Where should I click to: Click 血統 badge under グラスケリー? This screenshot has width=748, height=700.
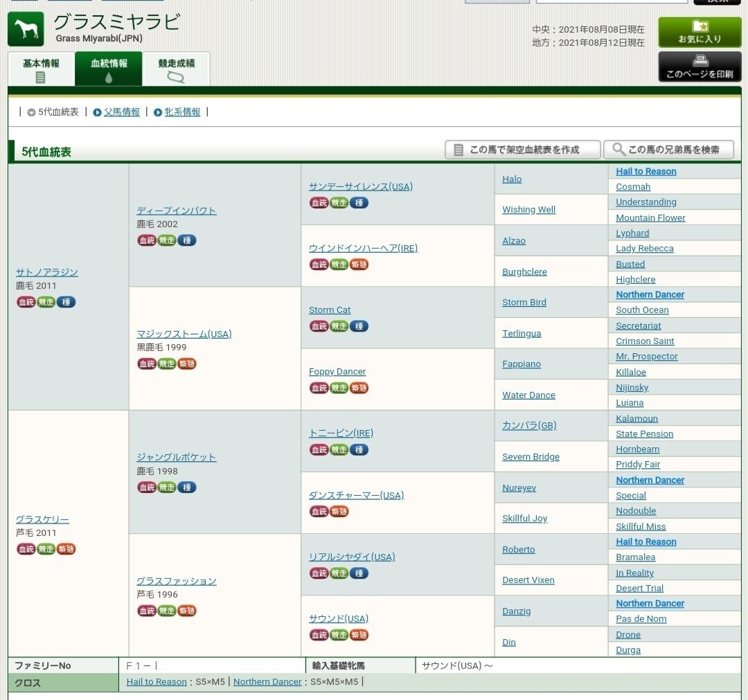[26, 549]
